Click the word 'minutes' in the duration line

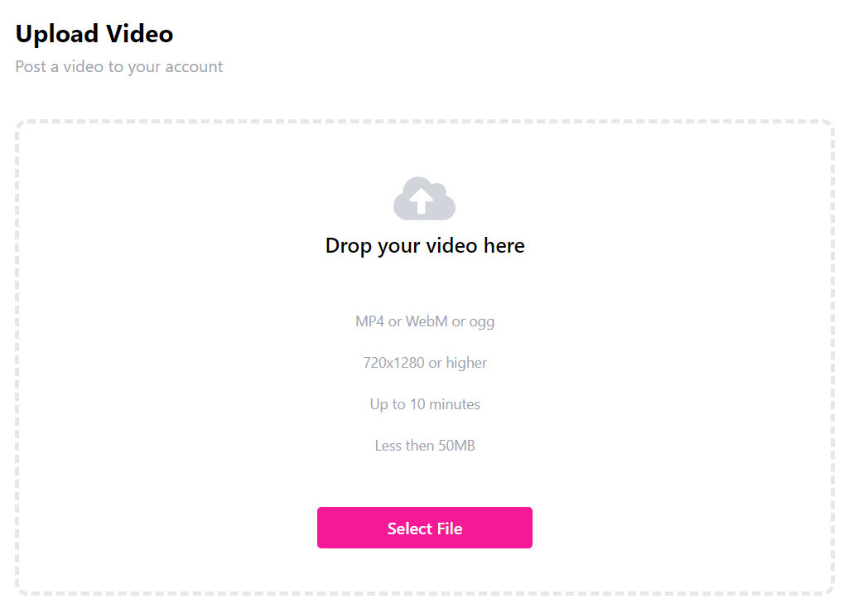click(455, 404)
